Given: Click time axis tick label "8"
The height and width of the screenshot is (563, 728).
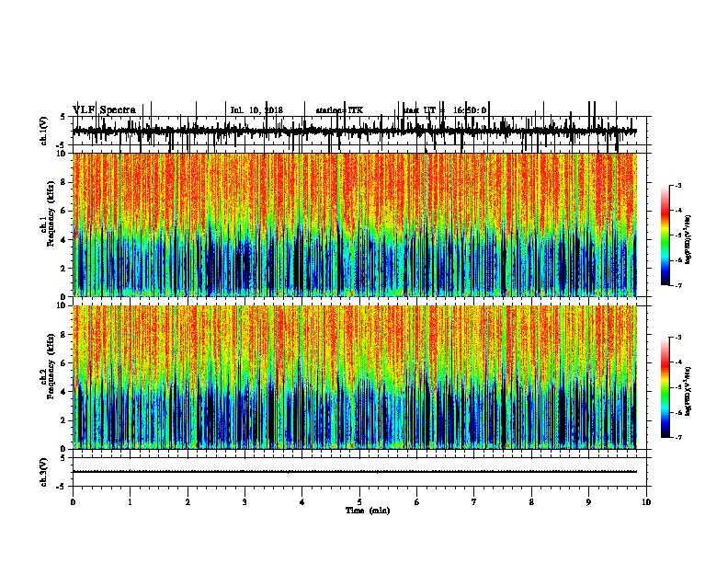Looking at the screenshot, I should (x=531, y=502).
